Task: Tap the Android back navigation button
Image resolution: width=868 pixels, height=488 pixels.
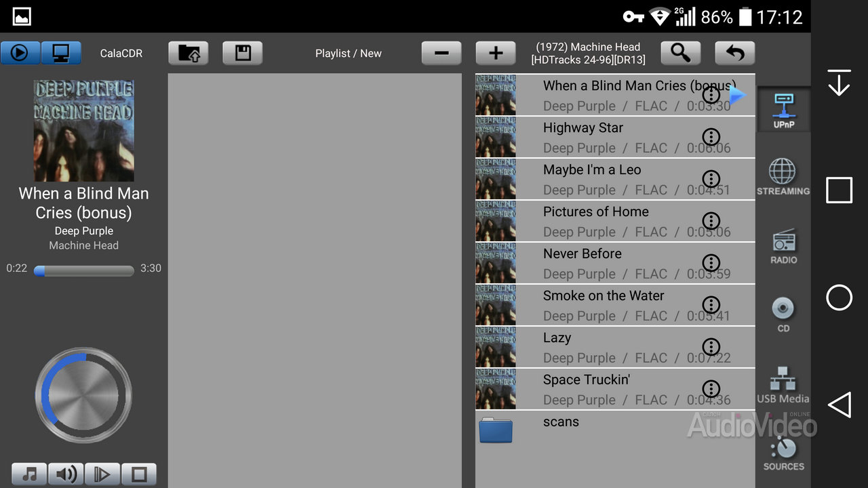Action: tap(840, 405)
